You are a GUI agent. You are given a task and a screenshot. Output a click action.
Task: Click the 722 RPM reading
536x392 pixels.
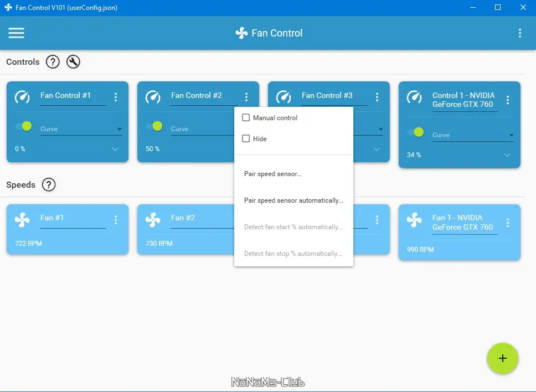[x=28, y=243]
